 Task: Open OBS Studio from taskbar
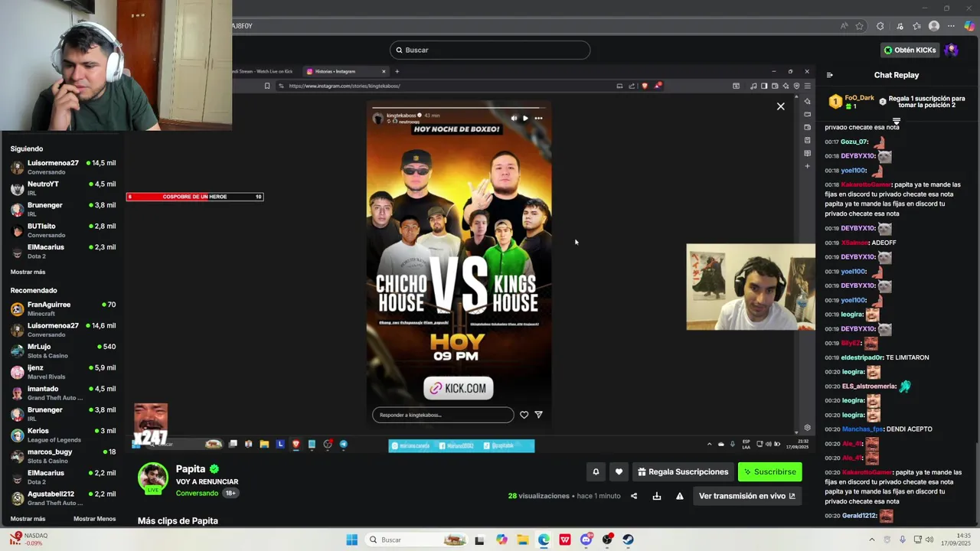607,540
